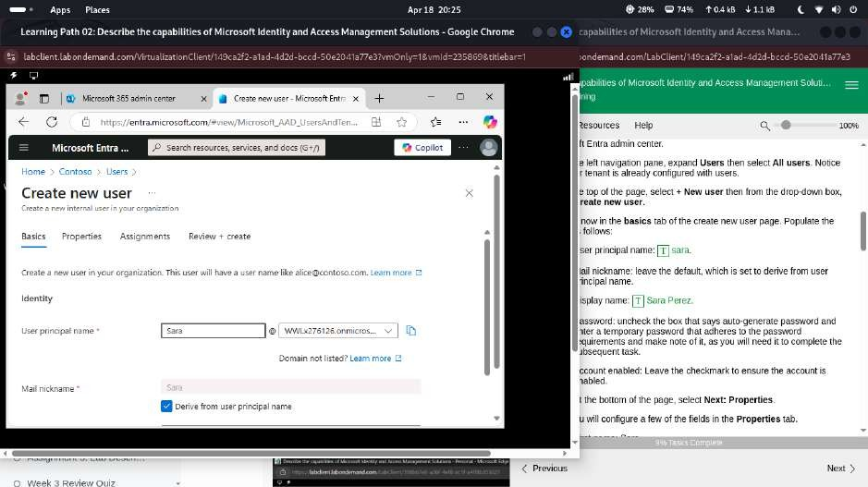Open Edge Settings and more menu
This screenshot has height=487, width=868.
462,122
